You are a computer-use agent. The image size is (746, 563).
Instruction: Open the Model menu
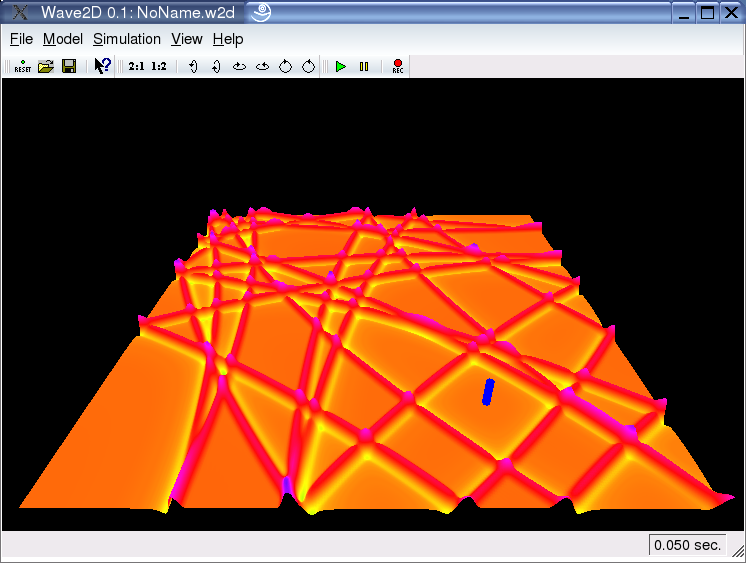click(x=63, y=39)
